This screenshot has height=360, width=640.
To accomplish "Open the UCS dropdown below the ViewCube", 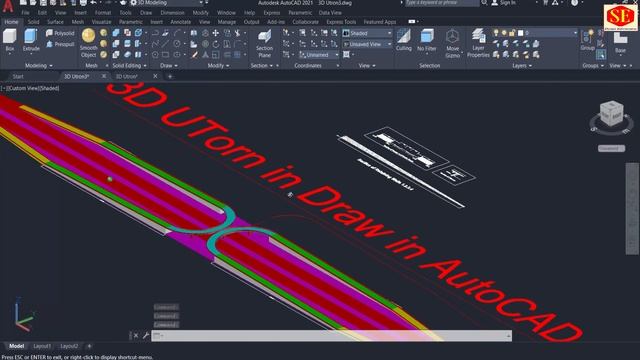I will (x=611, y=149).
